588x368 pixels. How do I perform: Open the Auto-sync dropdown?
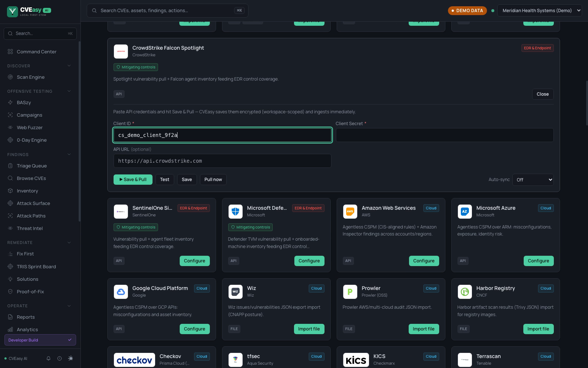(x=533, y=180)
